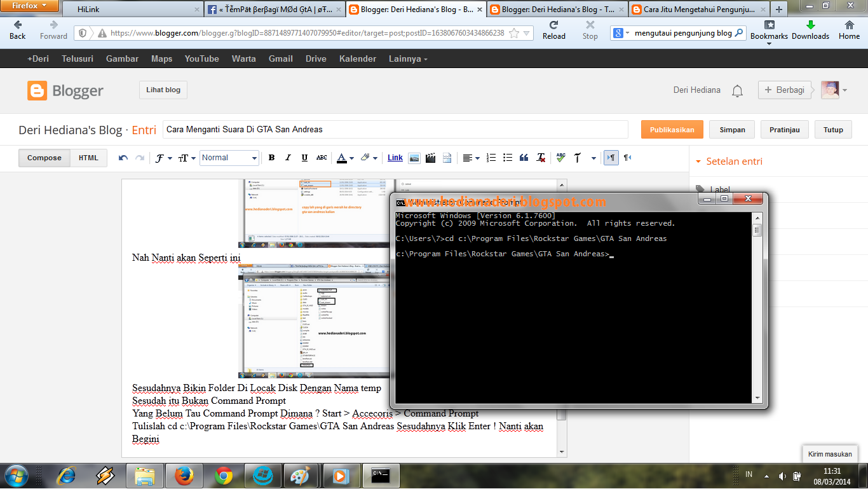Expand the Lainnya menu in Google bar
The height and width of the screenshot is (489, 868).
pyautogui.click(x=408, y=59)
